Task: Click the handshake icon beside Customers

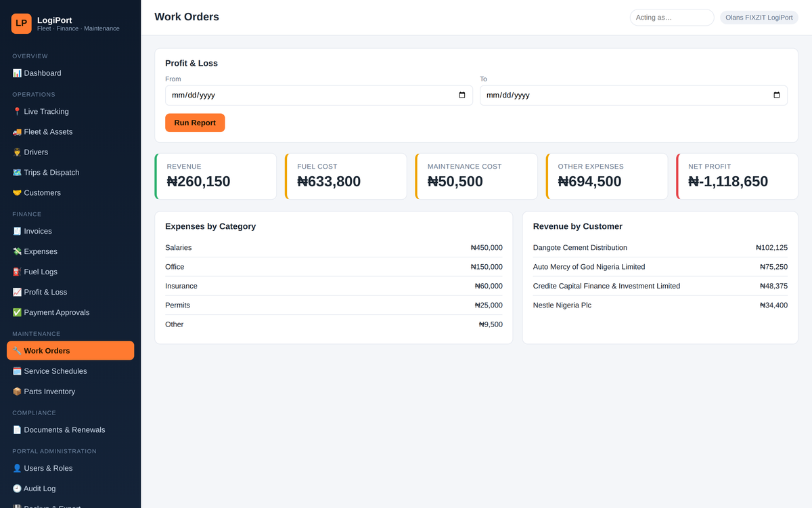Action: [17, 193]
